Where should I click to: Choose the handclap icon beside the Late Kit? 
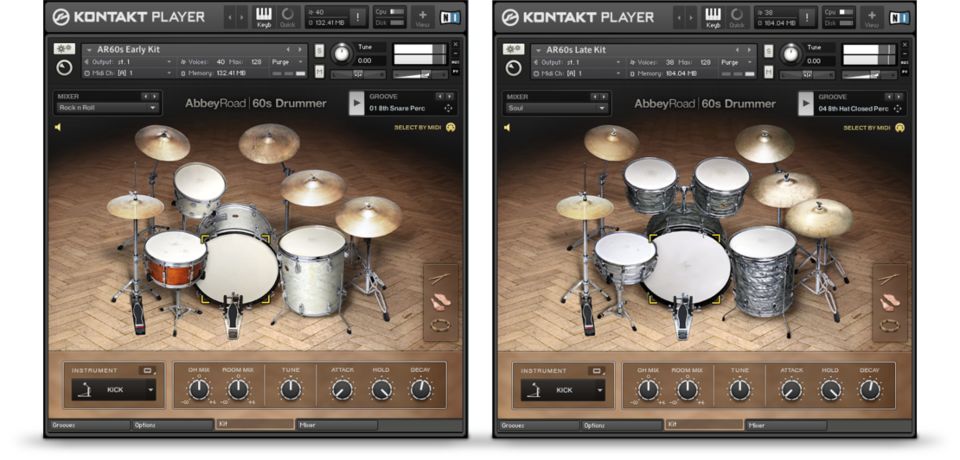click(x=889, y=301)
